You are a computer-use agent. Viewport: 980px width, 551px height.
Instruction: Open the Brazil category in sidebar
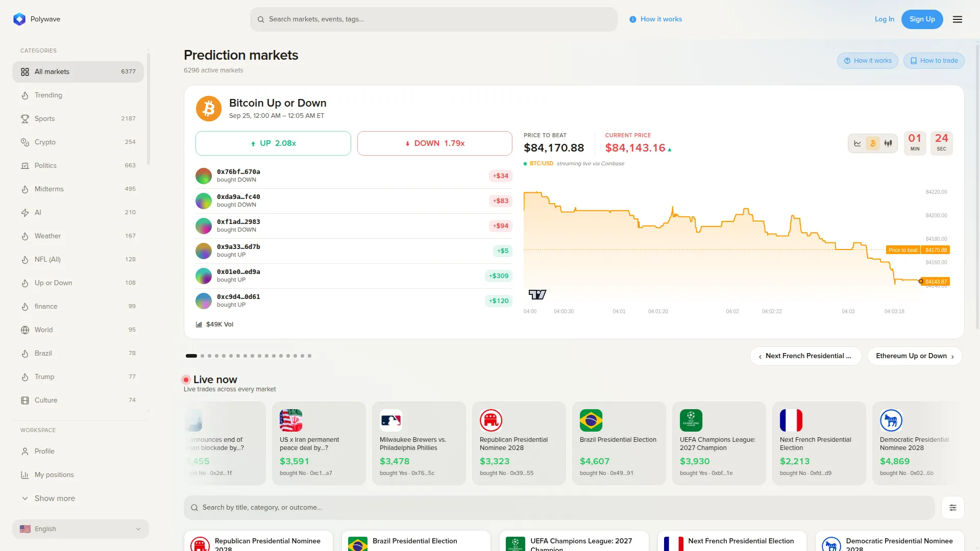(x=78, y=354)
